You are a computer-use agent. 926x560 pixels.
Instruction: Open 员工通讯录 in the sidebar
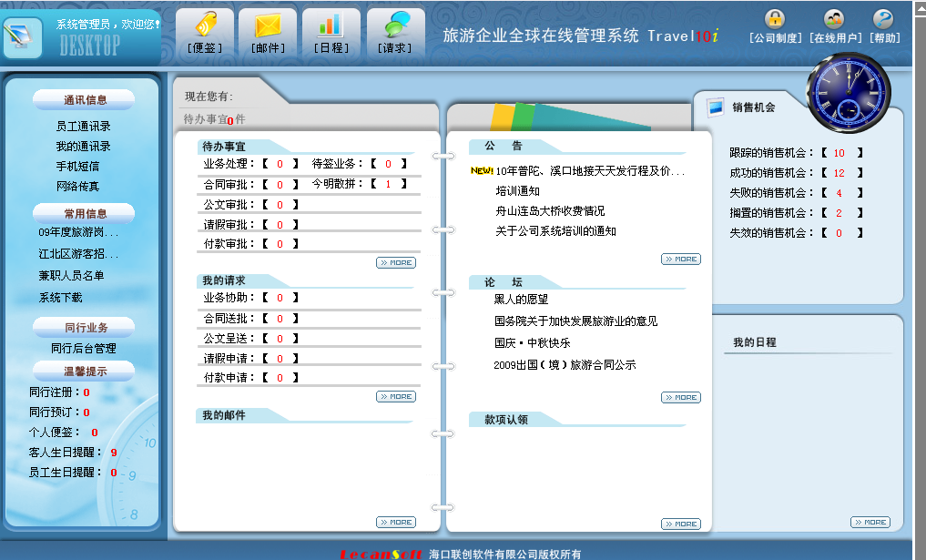click(x=83, y=127)
